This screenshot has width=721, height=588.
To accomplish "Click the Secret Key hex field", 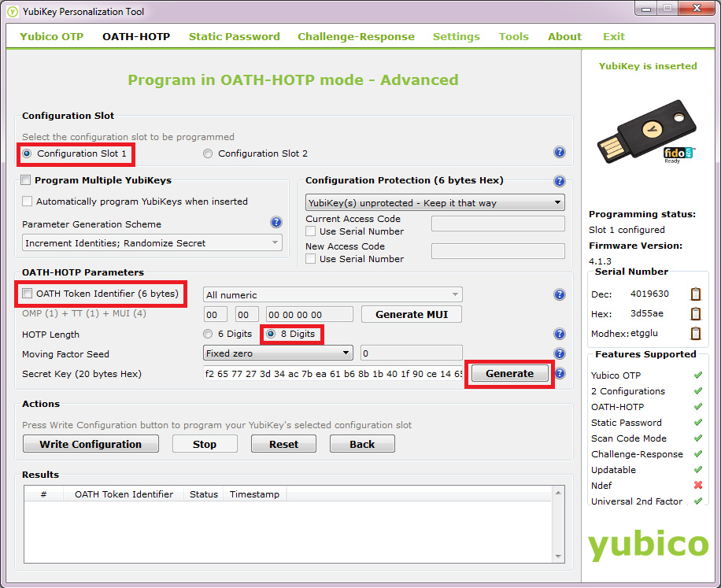I will pyautogui.click(x=333, y=373).
